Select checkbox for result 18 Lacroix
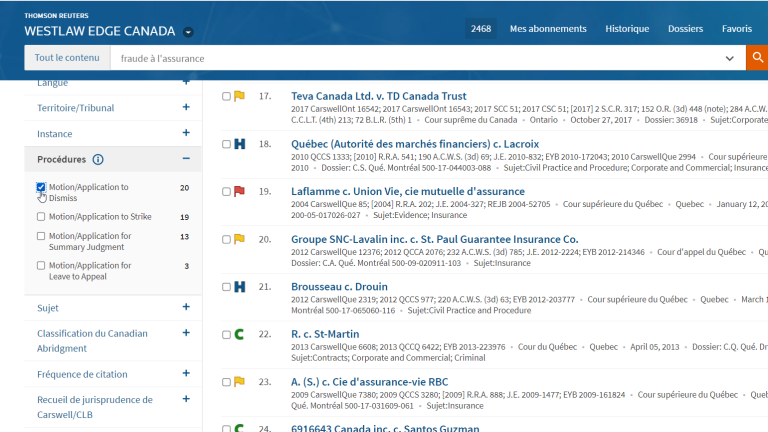 [x=226, y=144]
